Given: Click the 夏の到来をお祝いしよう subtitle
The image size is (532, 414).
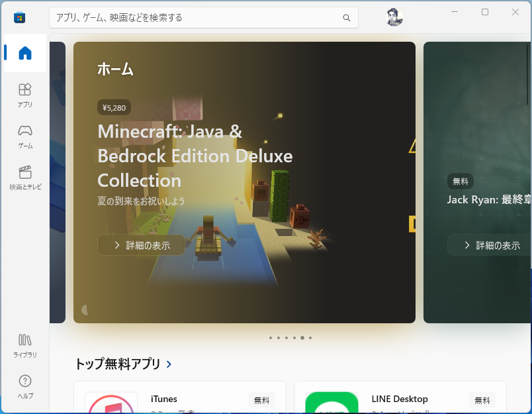Looking at the screenshot, I should 141,201.
